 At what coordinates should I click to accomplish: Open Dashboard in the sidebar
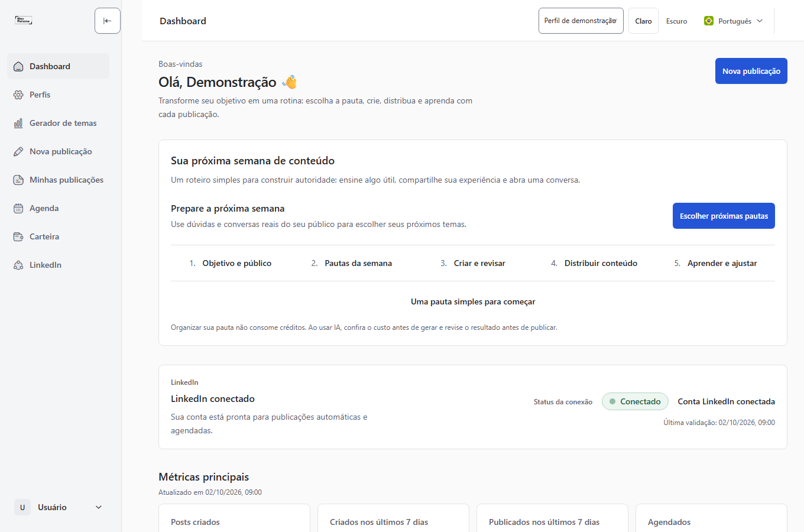[58, 66]
